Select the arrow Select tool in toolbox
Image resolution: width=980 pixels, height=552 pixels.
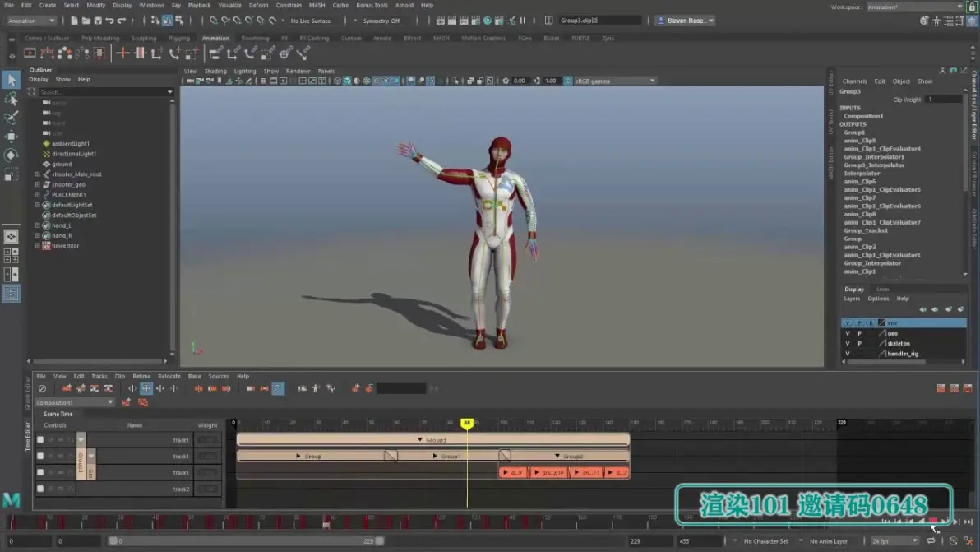pyautogui.click(x=12, y=80)
